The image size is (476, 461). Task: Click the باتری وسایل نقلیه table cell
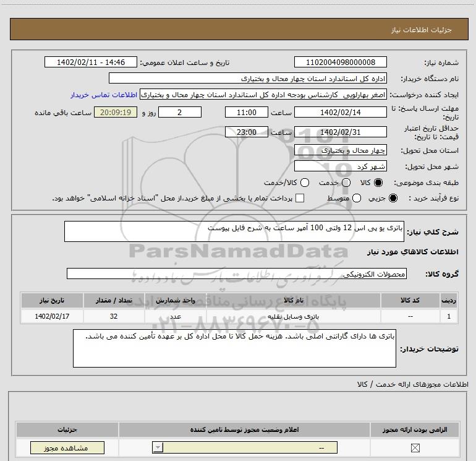[293, 316]
